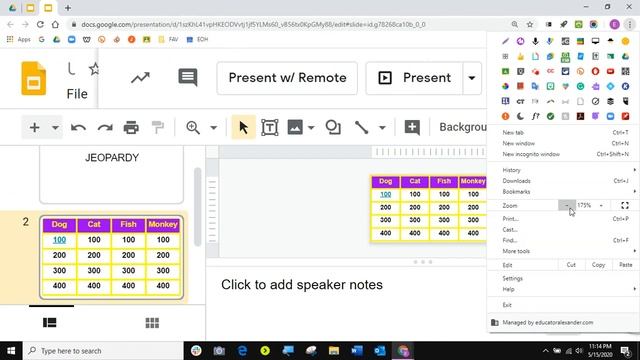Open the Chrome three-dot menu button
This screenshot has height=360, width=640.
[x=629, y=24]
